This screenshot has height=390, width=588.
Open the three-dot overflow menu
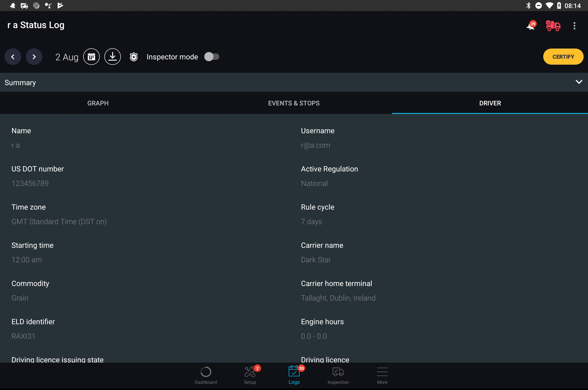coord(575,26)
